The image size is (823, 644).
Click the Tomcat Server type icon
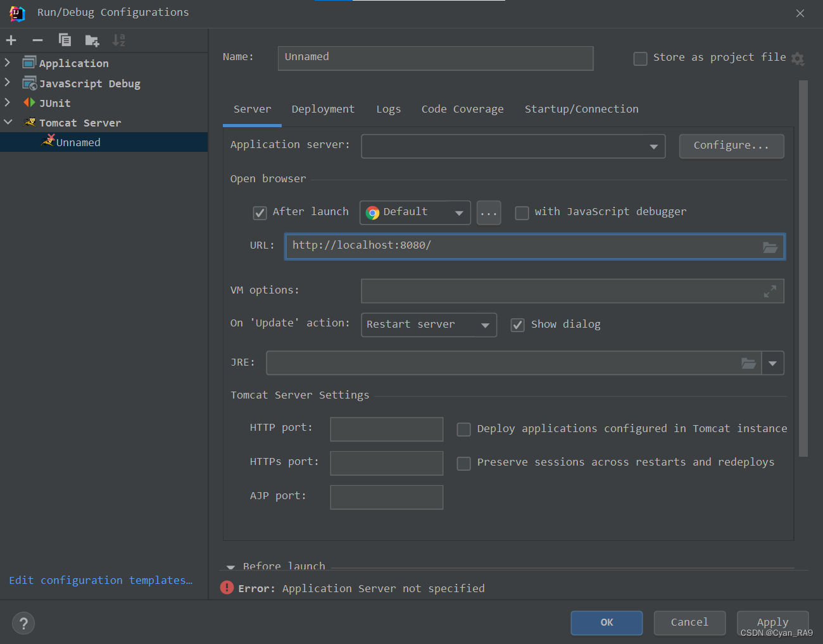[x=30, y=122]
